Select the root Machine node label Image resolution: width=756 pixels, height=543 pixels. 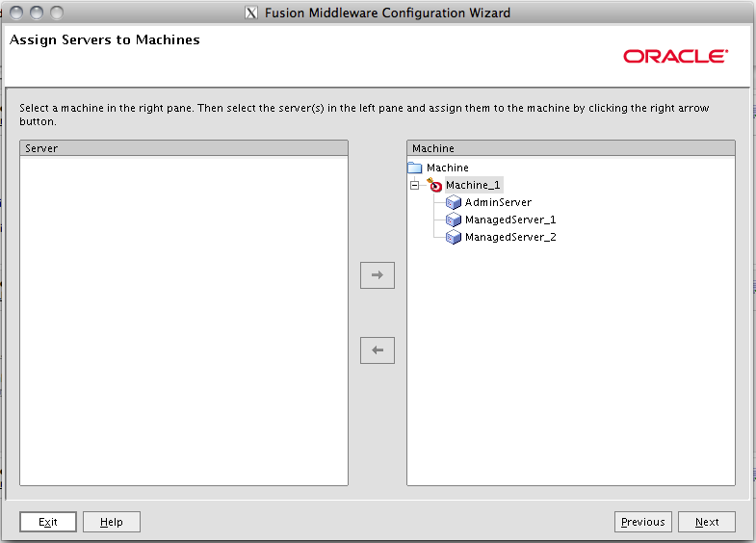point(448,168)
